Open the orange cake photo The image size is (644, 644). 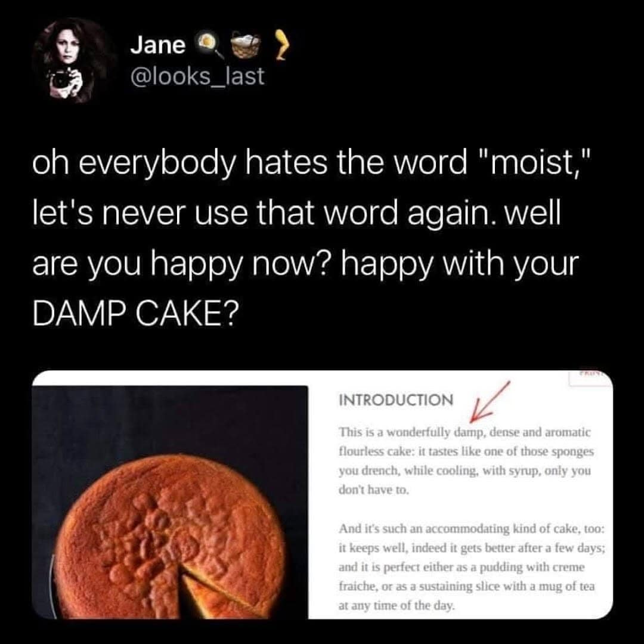tap(170, 502)
